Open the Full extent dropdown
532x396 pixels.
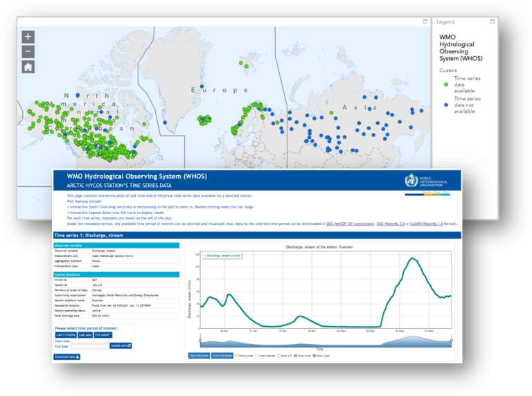pyautogui.click(x=105, y=334)
